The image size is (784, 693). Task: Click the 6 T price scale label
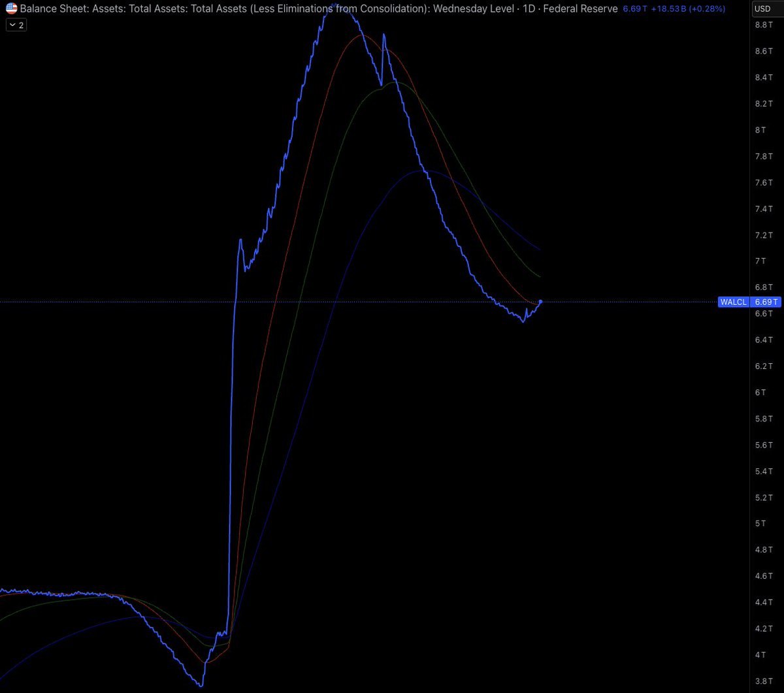click(x=760, y=392)
